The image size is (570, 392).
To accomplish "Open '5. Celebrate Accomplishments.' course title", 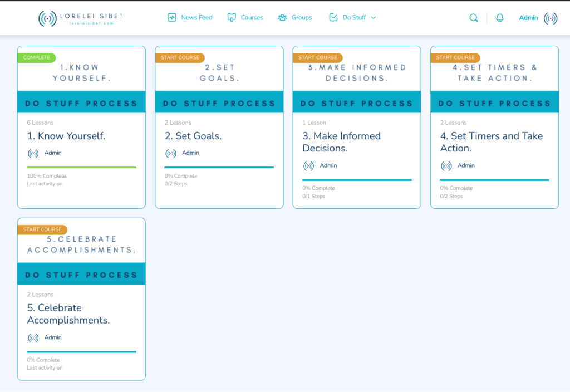I will point(68,314).
